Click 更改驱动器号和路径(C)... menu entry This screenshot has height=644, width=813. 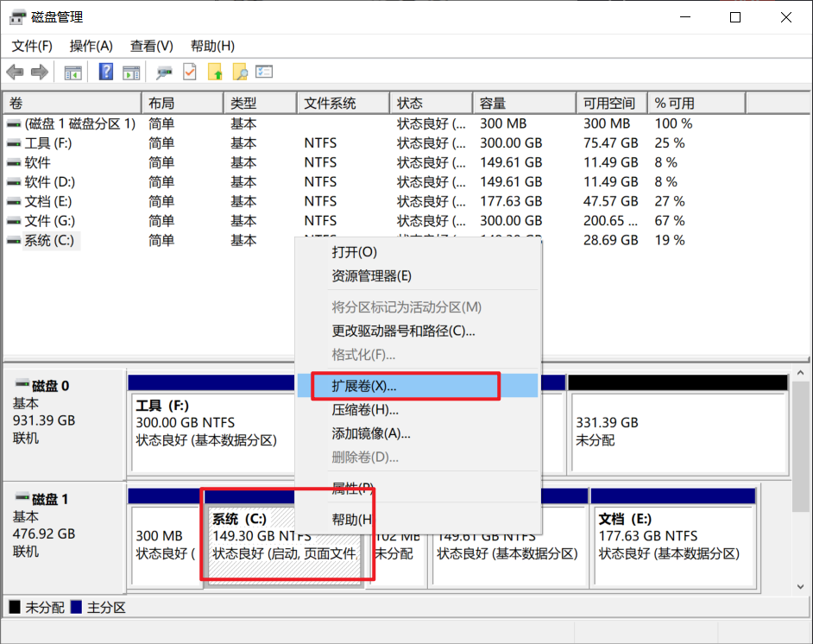click(403, 331)
